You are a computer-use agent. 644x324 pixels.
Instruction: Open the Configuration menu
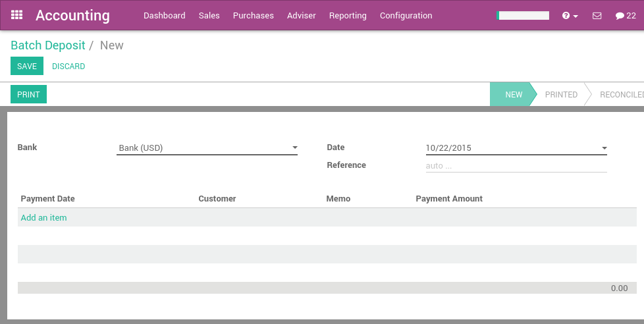pyautogui.click(x=406, y=16)
